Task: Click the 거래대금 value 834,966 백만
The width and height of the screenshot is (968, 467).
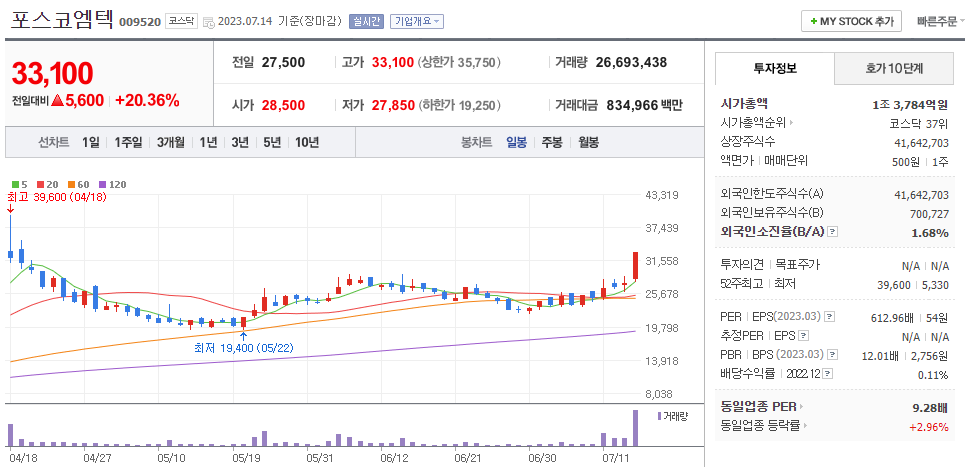Action: point(645,106)
